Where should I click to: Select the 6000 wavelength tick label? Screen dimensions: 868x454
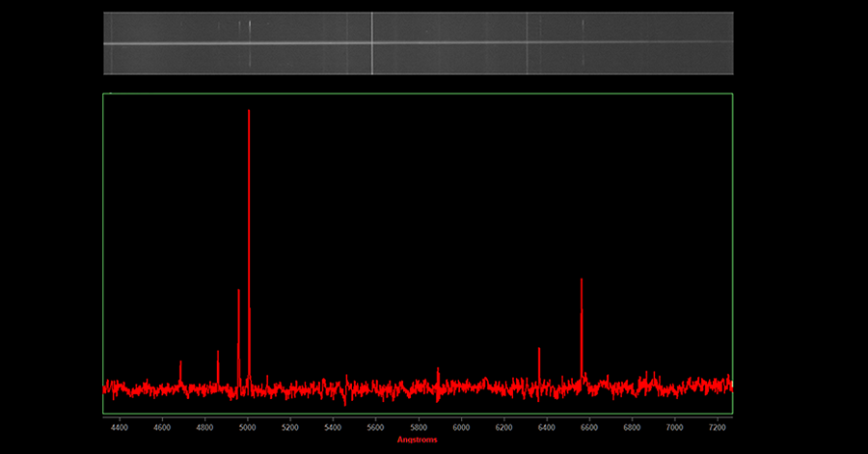(461, 426)
